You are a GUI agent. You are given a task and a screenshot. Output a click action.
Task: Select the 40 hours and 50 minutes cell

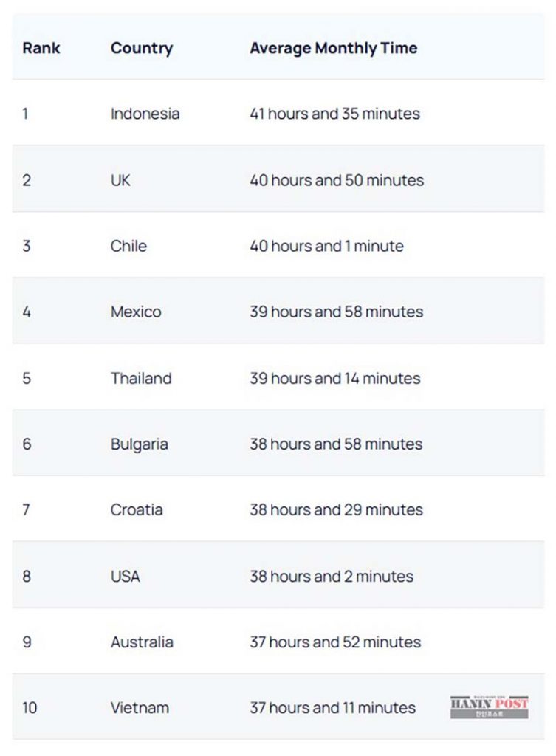click(337, 180)
